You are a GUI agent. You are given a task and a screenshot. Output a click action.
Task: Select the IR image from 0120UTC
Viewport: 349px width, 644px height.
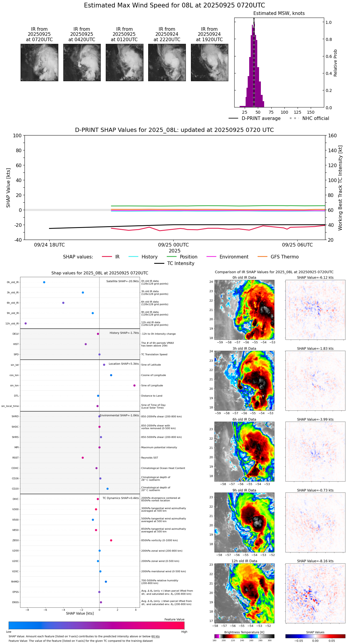coord(124,62)
